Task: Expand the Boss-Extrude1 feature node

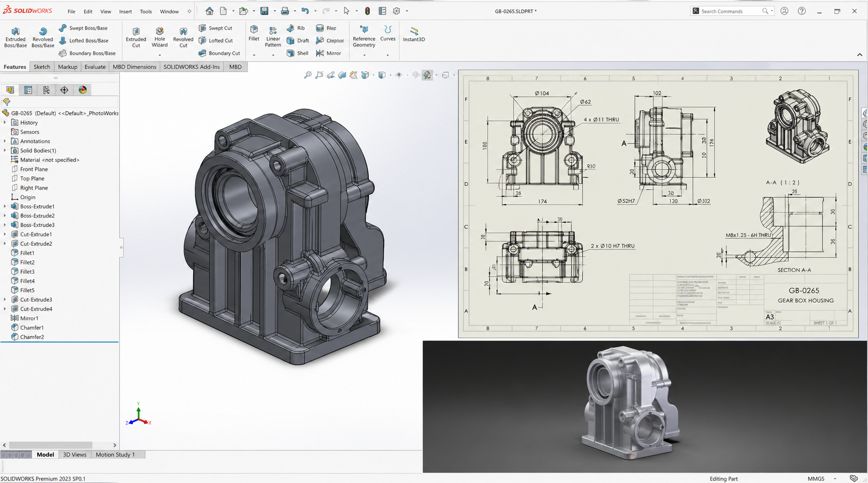Action: [x=5, y=206]
